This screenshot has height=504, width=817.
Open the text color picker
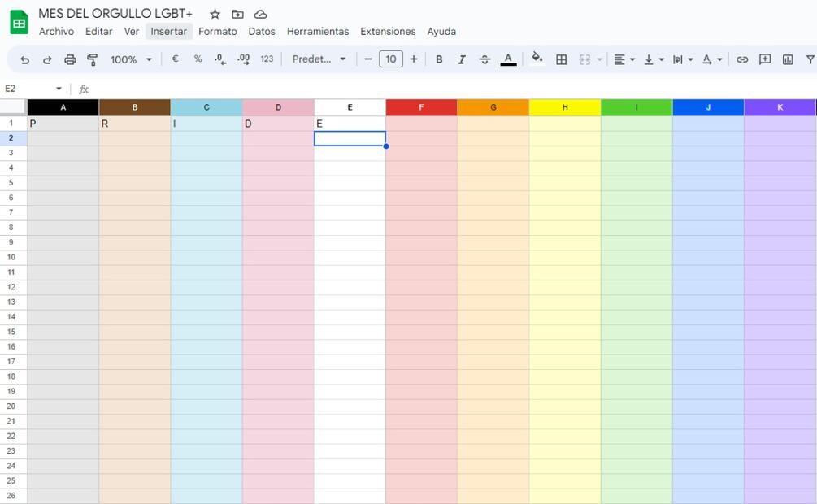pos(508,59)
